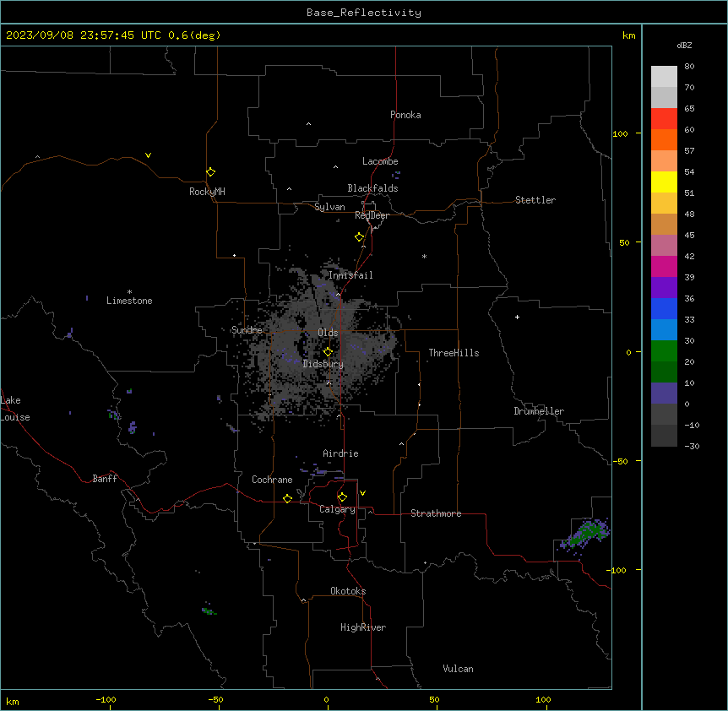
Task: Select the orange 57-60 dBZ swatch
Action: [664, 139]
